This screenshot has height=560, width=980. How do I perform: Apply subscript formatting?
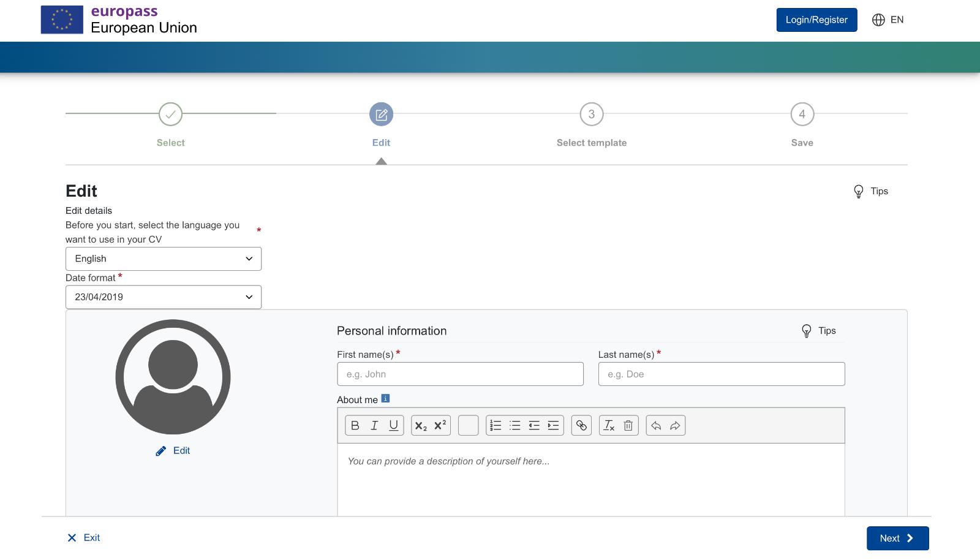tap(421, 425)
